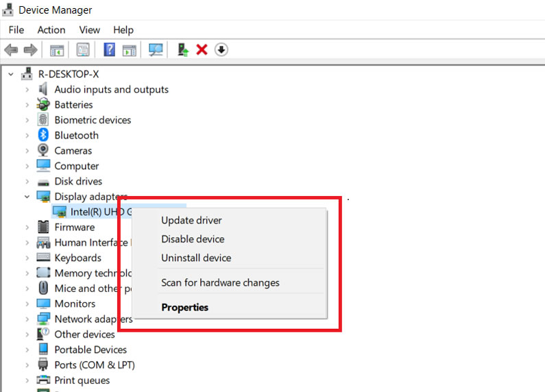Click the Audio inputs speaker icon
The width and height of the screenshot is (545, 392).
43,89
